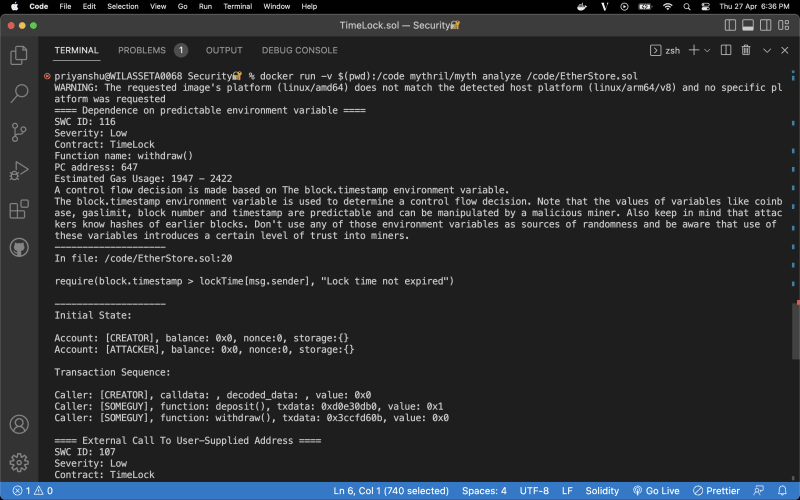Open Spotlight search in menu bar
Viewport: 800px width, 500px height.
(687, 6)
